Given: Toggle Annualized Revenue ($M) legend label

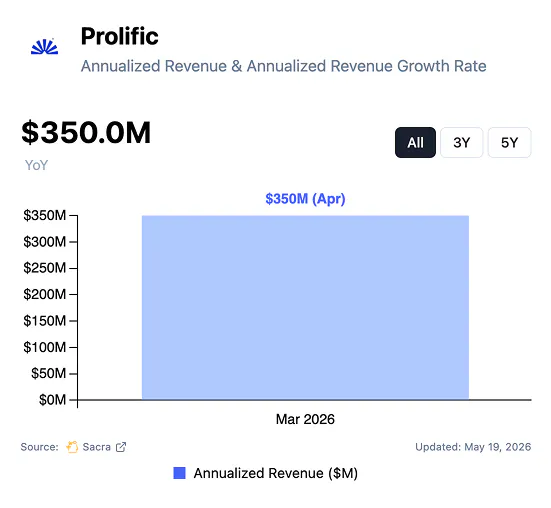Looking at the screenshot, I should tap(276, 473).
